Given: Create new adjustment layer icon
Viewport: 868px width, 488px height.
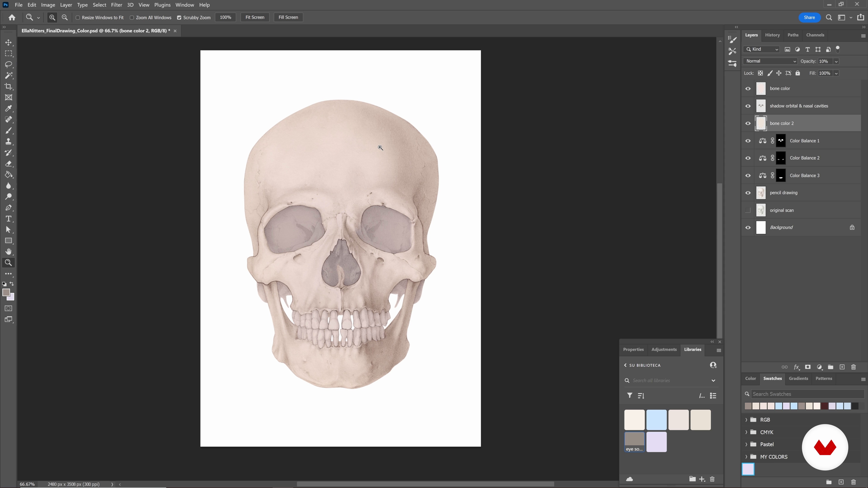Looking at the screenshot, I should [x=819, y=367].
